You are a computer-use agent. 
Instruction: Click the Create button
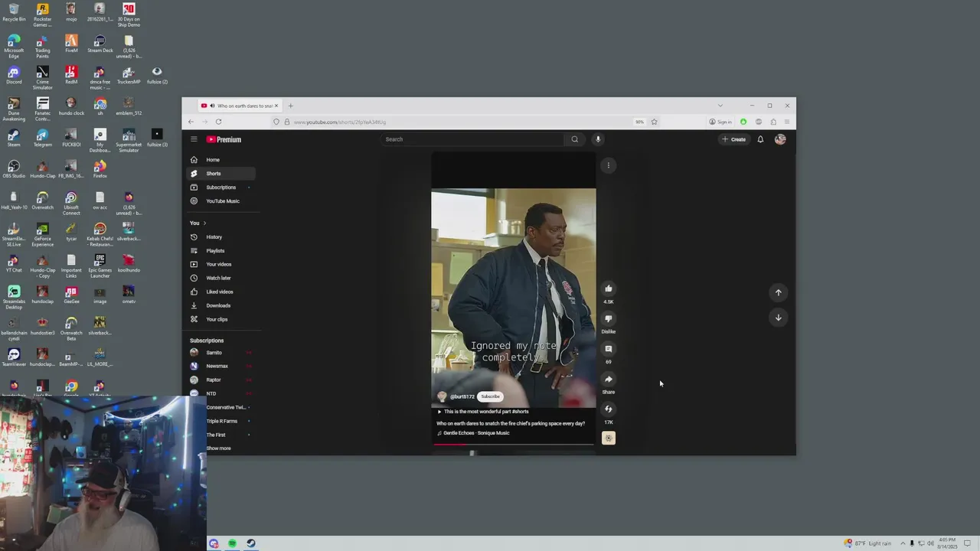(733, 139)
